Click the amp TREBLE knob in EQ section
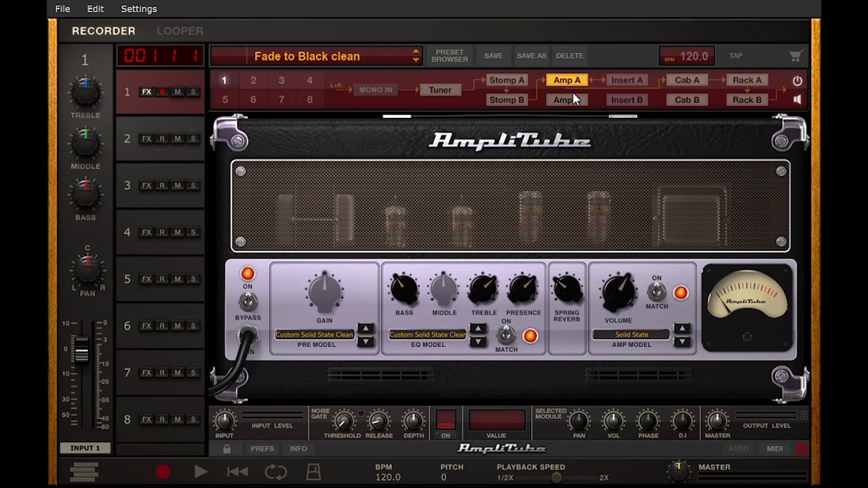The image size is (868, 488). 484,289
